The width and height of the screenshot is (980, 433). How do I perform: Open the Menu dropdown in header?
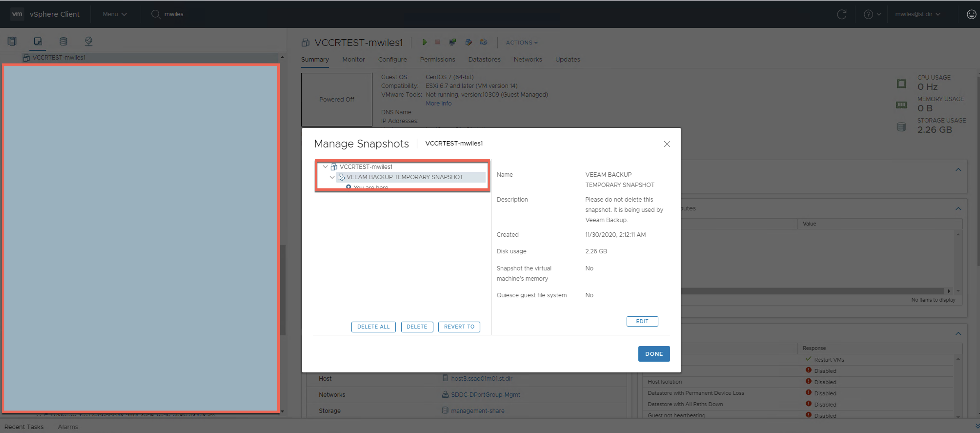114,14
